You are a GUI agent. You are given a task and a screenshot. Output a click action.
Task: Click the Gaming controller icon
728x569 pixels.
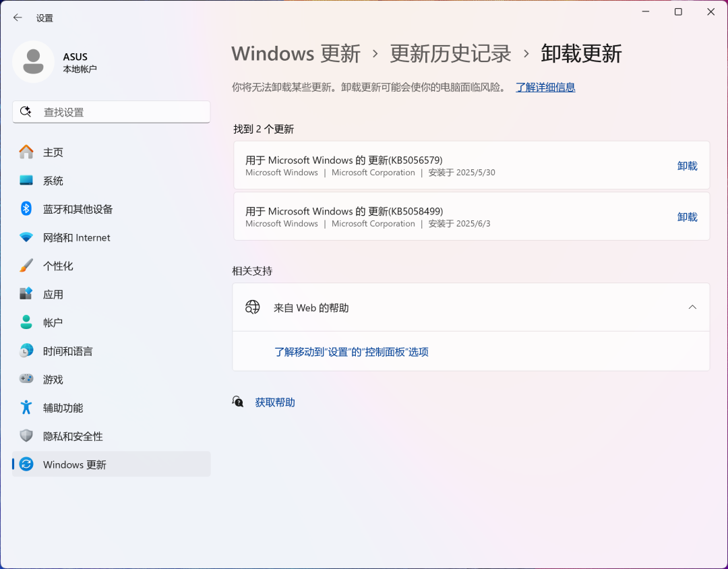coord(26,379)
